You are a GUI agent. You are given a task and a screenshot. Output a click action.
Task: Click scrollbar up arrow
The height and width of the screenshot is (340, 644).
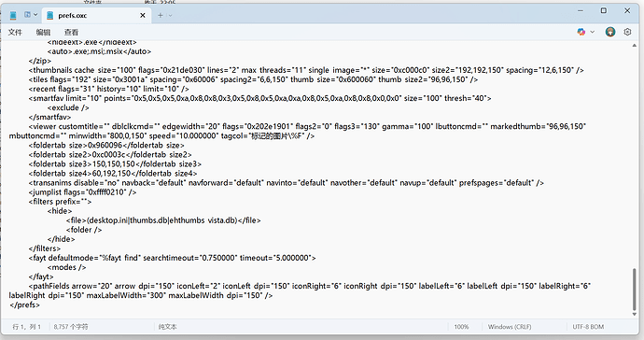pyautogui.click(x=634, y=45)
